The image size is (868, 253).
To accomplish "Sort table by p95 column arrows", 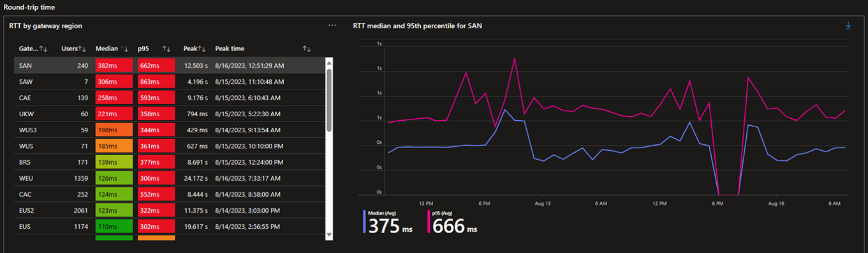I will tap(166, 49).
